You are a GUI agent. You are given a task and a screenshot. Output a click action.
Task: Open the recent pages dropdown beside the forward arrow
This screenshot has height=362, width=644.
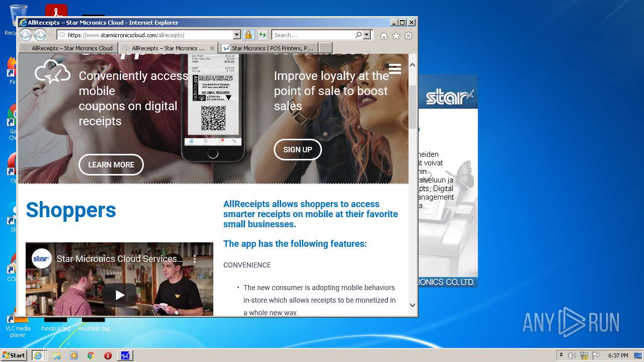coord(51,35)
